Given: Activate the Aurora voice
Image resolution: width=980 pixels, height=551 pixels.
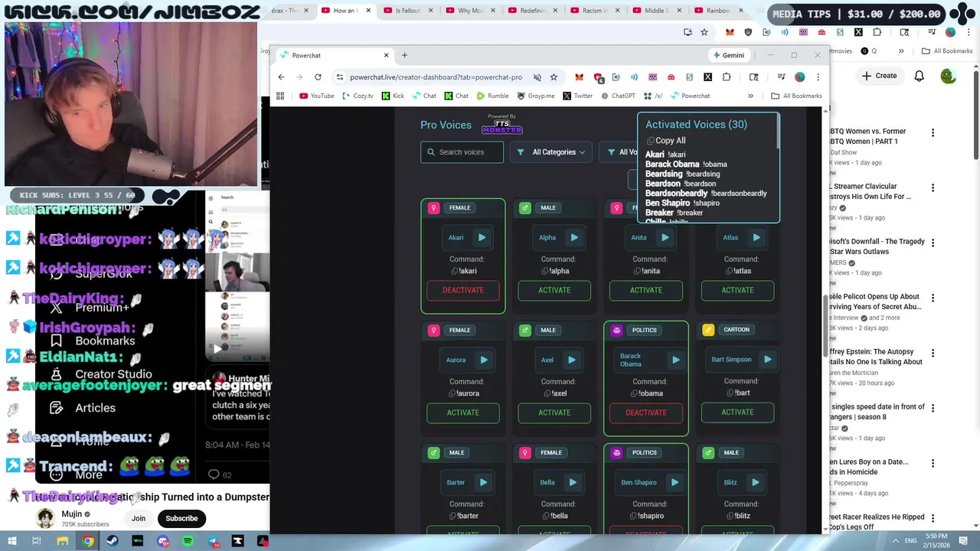Looking at the screenshot, I should [x=462, y=412].
